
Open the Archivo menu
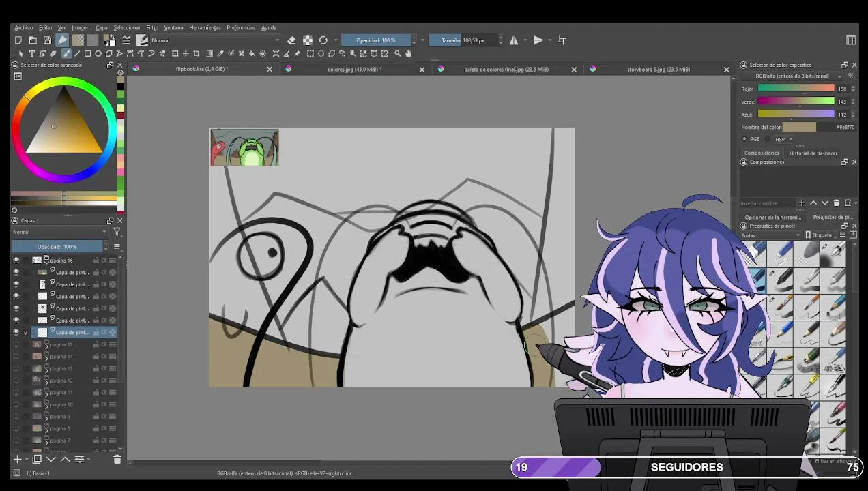pos(23,27)
